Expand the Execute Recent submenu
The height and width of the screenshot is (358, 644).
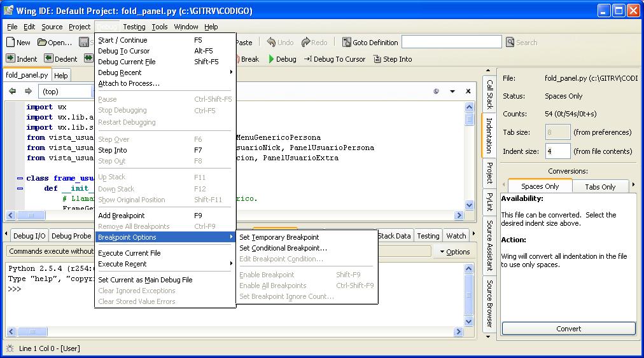point(165,264)
